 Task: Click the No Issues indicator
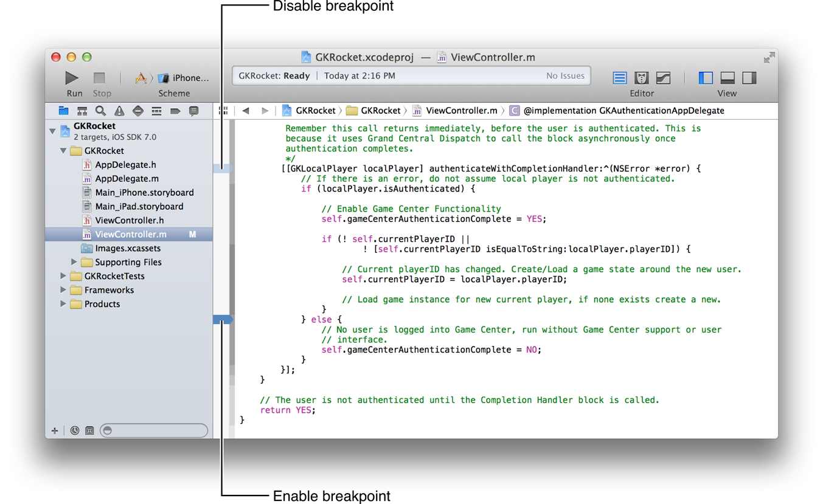(x=565, y=76)
